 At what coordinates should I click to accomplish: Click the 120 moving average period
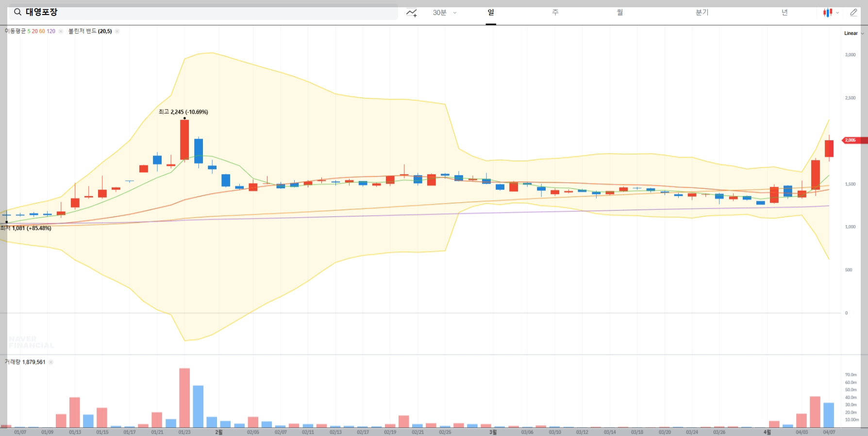point(51,31)
